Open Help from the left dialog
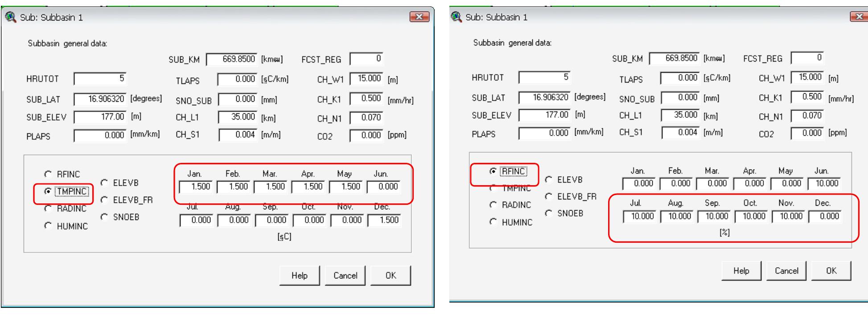The image size is (868, 315). pos(299,276)
